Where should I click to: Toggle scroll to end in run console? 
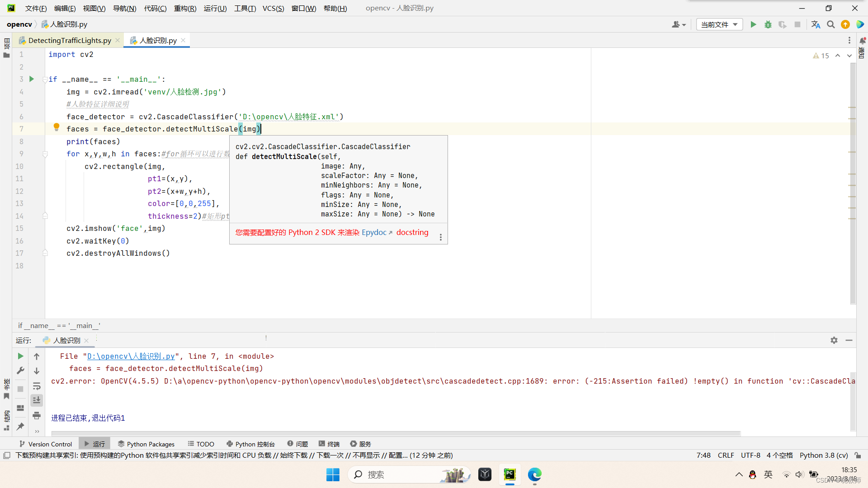pyautogui.click(x=37, y=400)
